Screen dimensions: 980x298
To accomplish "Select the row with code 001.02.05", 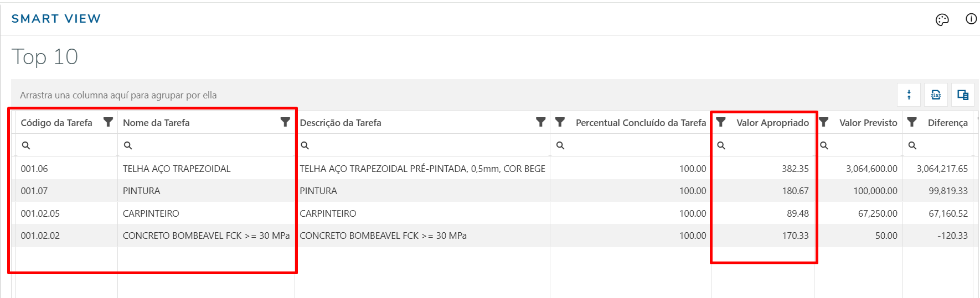I will click(x=40, y=213).
